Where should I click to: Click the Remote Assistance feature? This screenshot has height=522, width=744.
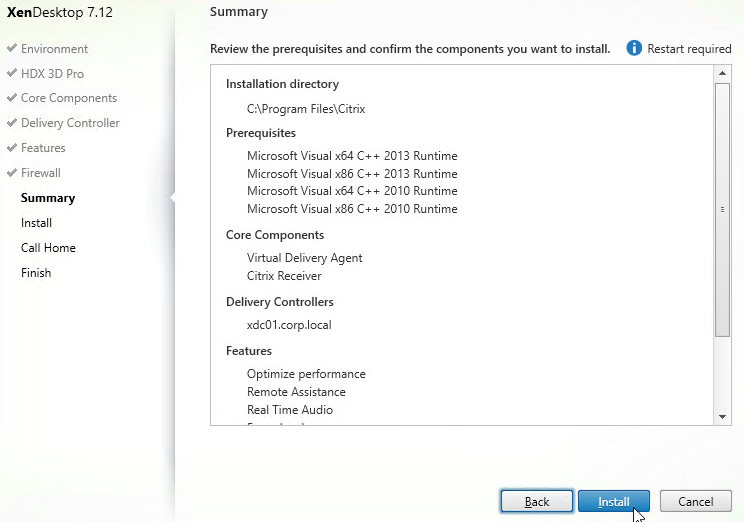point(296,392)
